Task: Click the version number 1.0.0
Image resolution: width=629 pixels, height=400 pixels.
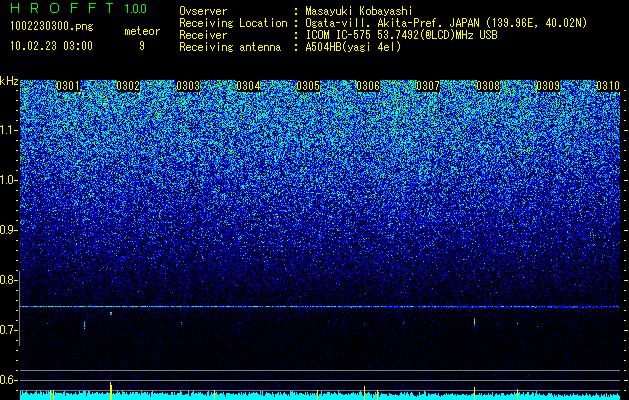Action: point(136,9)
